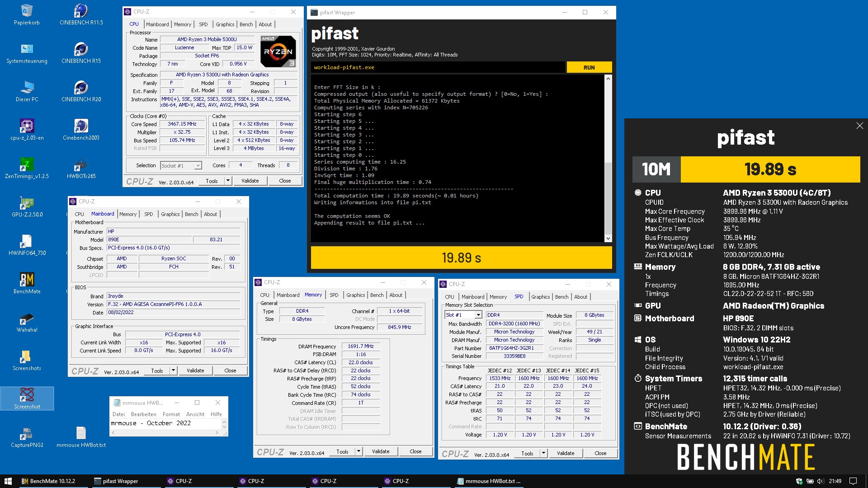Open CapturePNG2 desktop icon
This screenshot has height=488, width=868.
[27, 437]
